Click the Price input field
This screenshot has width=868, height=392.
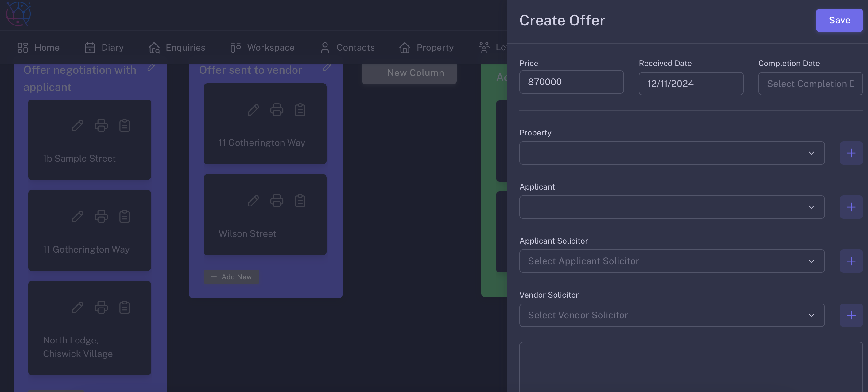point(571,82)
